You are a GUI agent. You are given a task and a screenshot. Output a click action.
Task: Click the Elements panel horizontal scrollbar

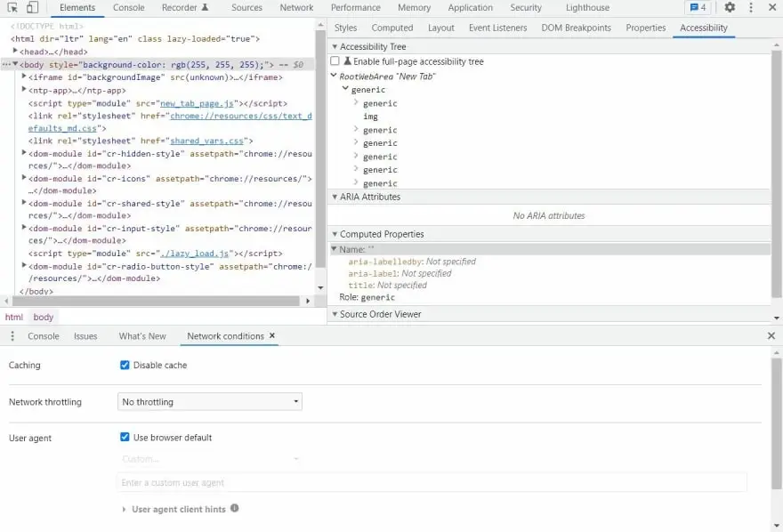157,301
